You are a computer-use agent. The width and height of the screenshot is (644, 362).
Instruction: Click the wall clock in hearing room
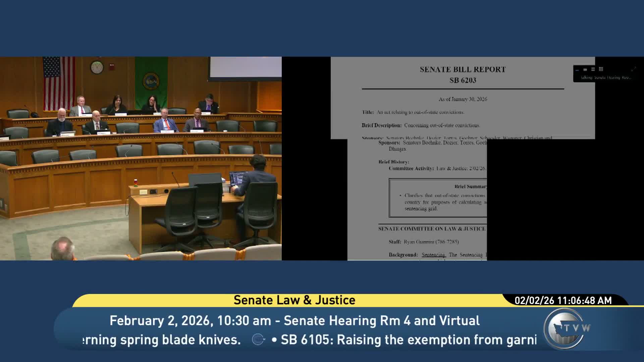pos(97,67)
